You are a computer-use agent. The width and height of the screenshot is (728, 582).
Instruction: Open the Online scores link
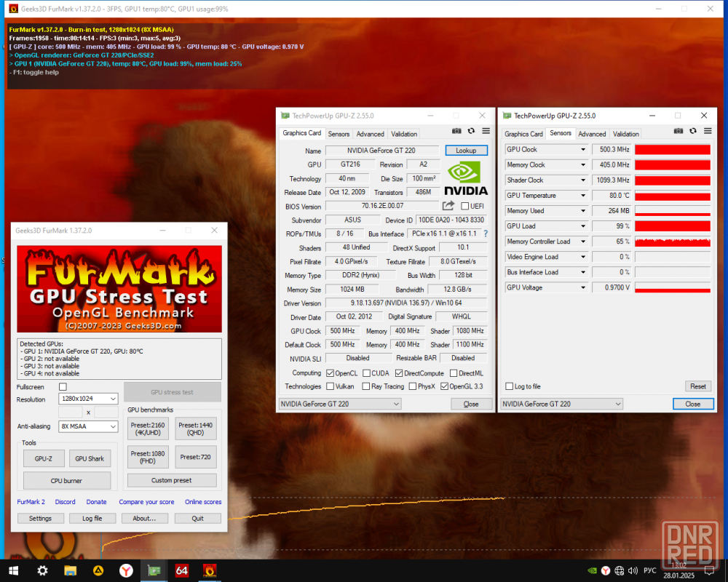pos(203,502)
